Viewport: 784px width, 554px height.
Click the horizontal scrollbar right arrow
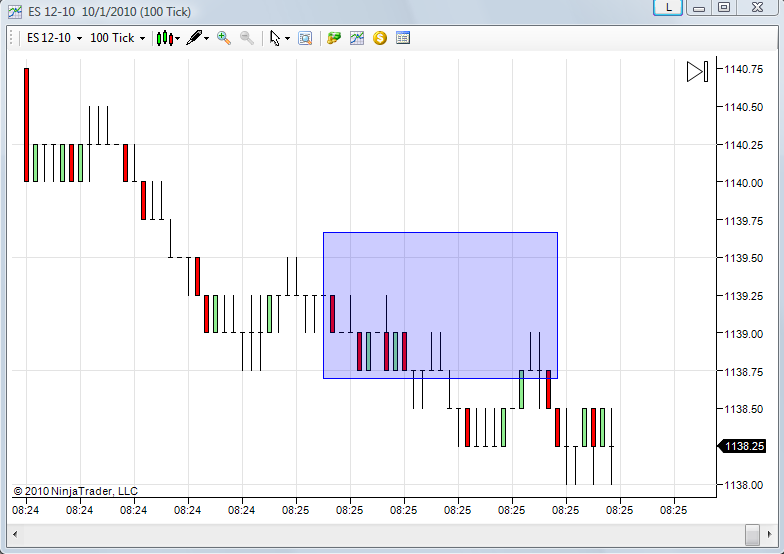[770, 534]
